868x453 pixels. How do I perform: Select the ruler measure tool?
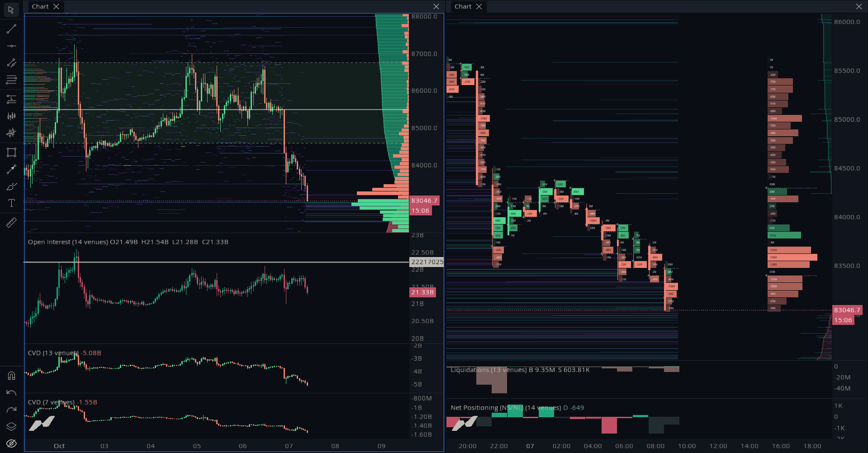click(11, 222)
